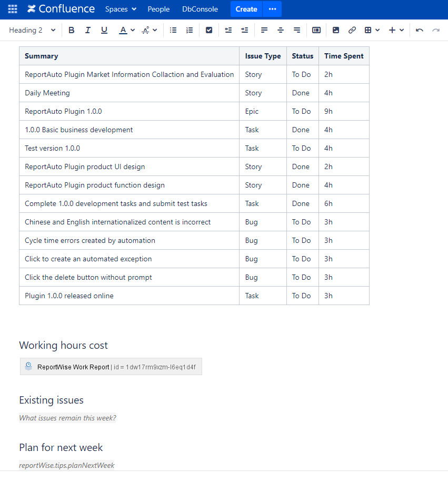Insert a task list checkbox
The width and height of the screenshot is (448, 490).
(209, 30)
